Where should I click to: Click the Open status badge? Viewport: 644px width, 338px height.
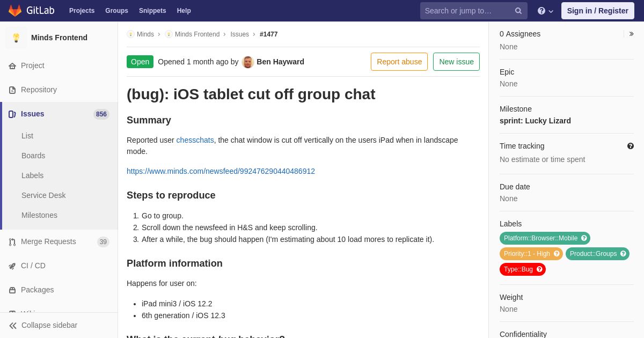(x=140, y=62)
